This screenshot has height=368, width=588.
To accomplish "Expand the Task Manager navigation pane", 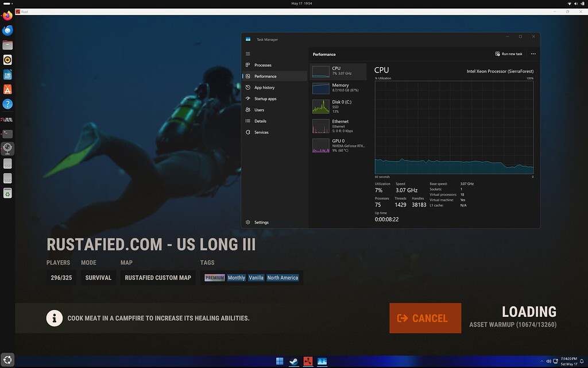I will [x=248, y=53].
